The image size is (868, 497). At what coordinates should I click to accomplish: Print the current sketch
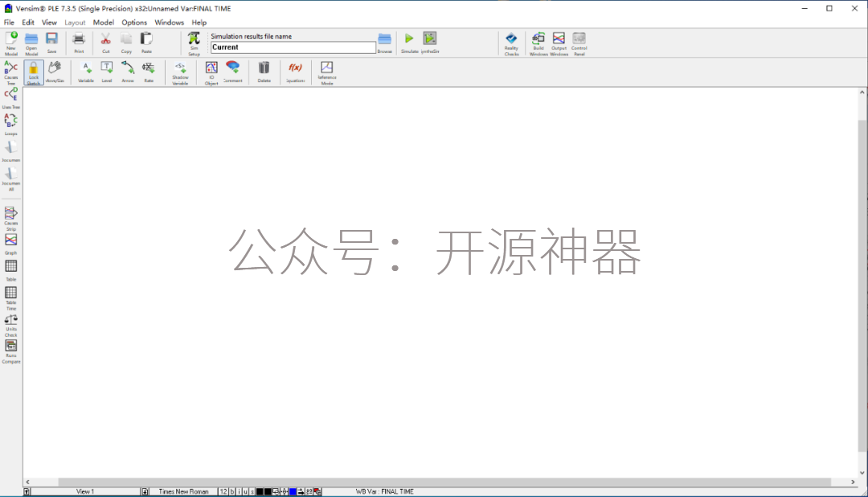[x=79, y=43]
